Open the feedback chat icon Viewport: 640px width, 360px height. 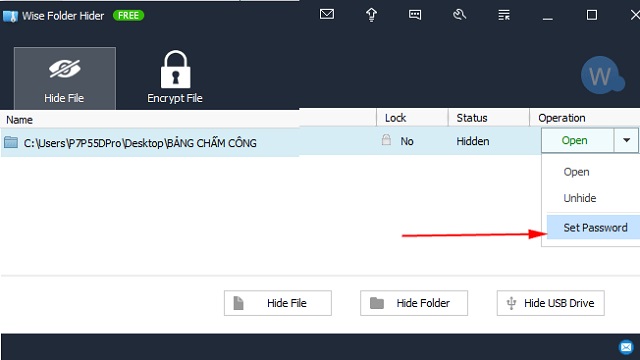(x=415, y=15)
